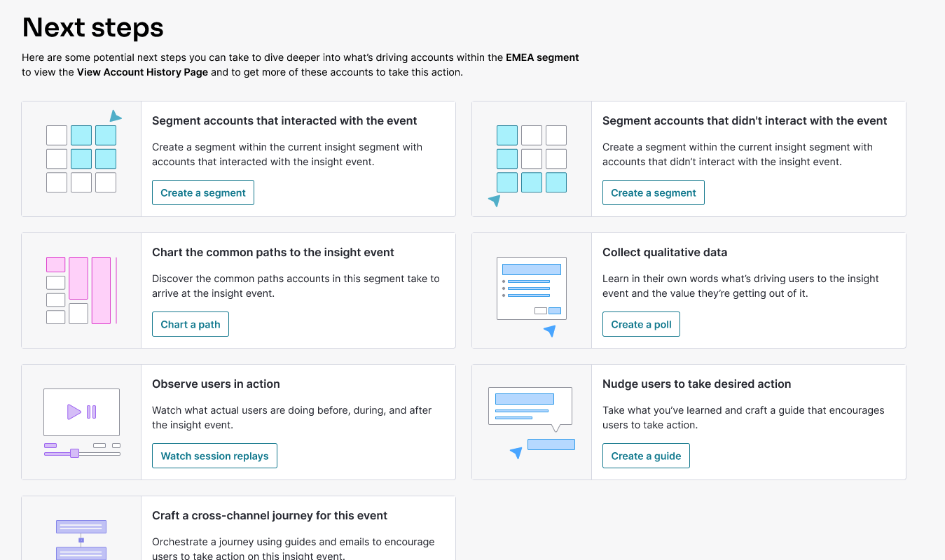Click the Create a guide button
Viewport: 945px width, 560px height.
pos(646,456)
